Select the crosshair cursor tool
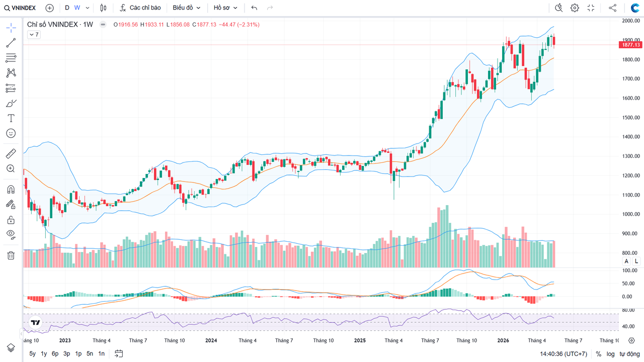 click(11, 28)
